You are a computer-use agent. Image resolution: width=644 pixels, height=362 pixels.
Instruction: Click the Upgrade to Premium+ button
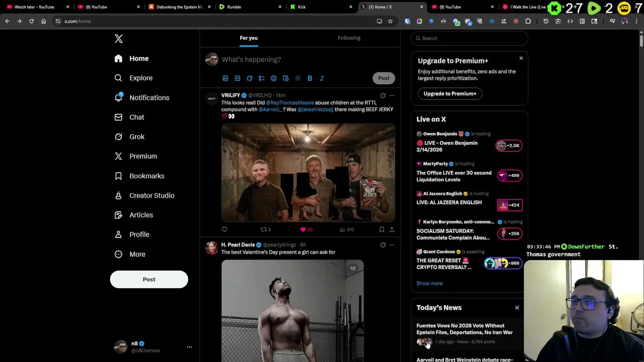[x=450, y=94]
